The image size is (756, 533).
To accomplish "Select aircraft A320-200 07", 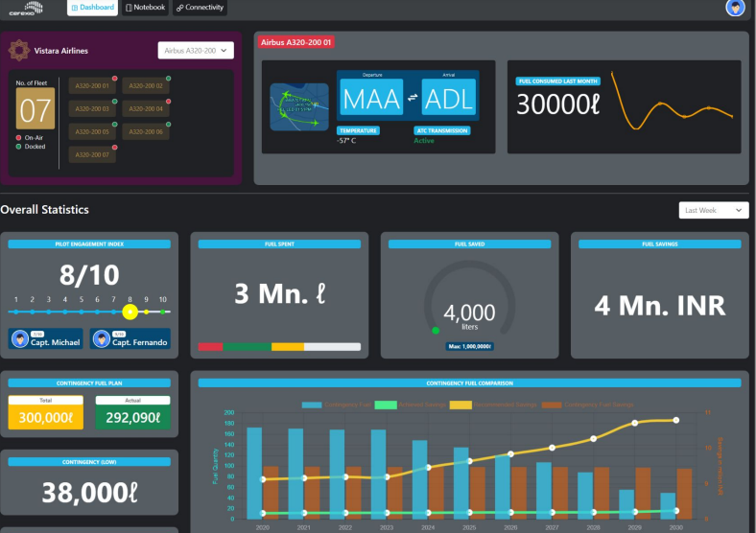I will click(x=92, y=154).
